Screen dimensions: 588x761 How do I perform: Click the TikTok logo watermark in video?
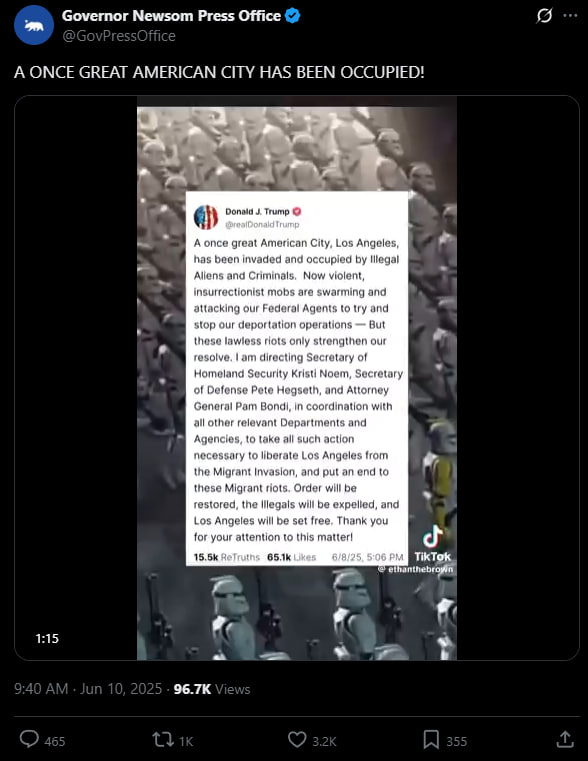433,544
